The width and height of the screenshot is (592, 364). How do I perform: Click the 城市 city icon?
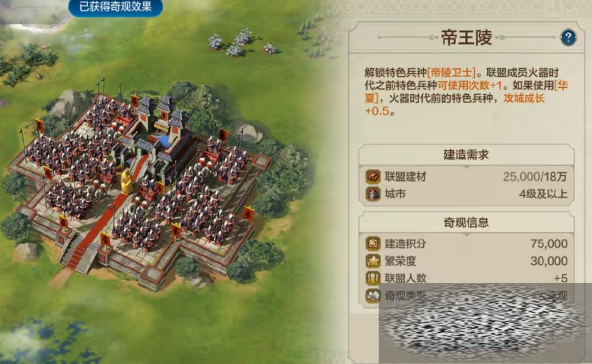tap(373, 194)
